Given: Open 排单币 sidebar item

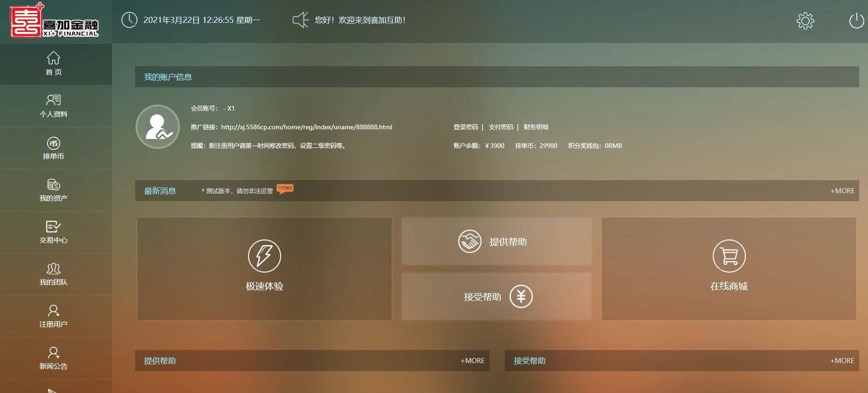Looking at the screenshot, I should coord(54,148).
